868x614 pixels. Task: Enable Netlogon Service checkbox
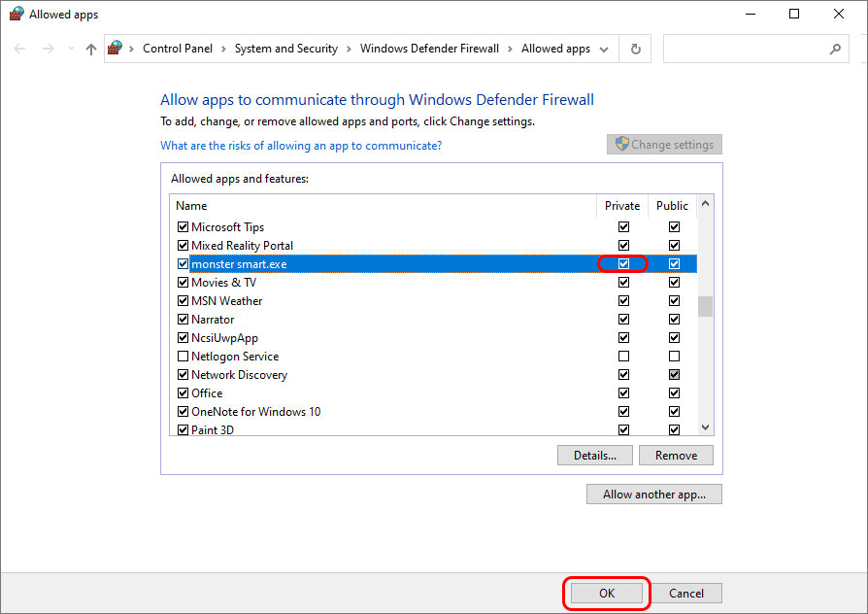(183, 356)
